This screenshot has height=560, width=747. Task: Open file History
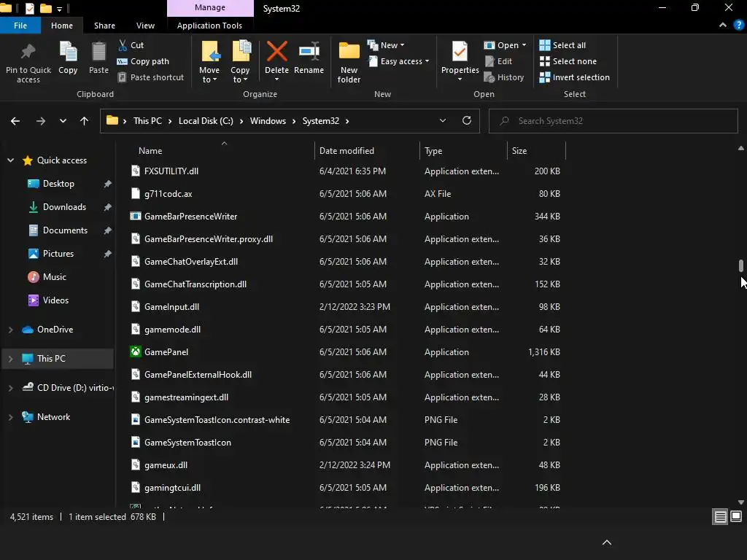504,77
